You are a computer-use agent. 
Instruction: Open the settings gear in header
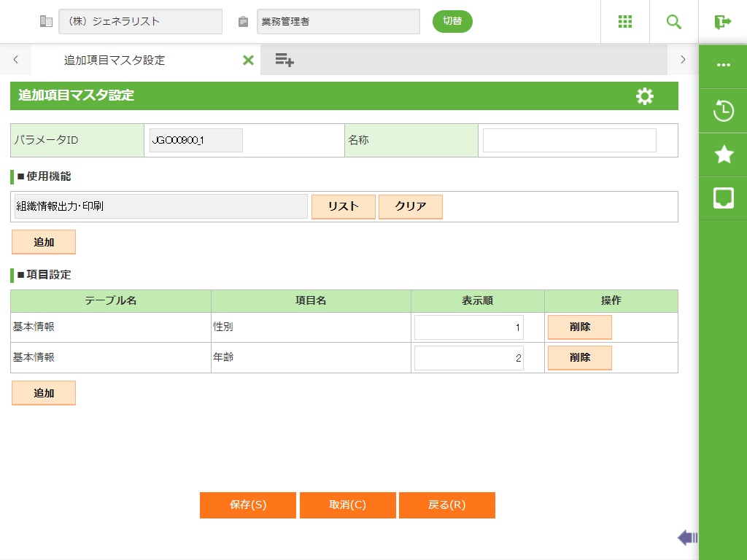coord(645,96)
